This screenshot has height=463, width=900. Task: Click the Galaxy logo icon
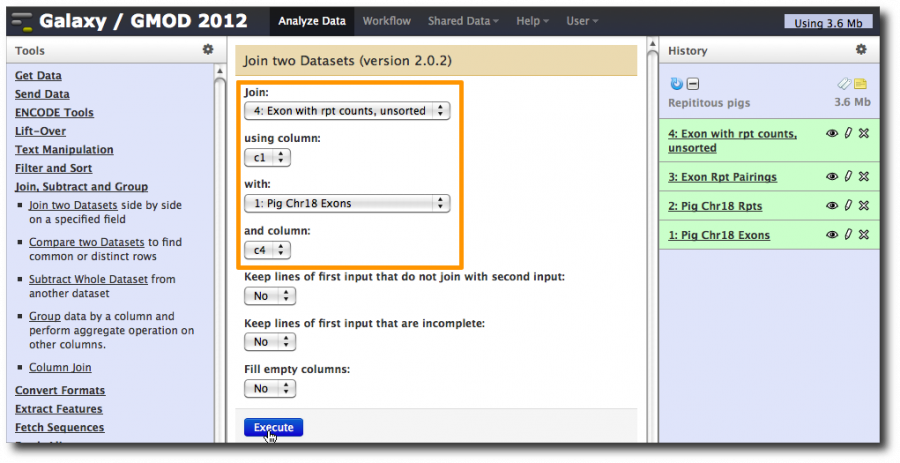(22, 22)
